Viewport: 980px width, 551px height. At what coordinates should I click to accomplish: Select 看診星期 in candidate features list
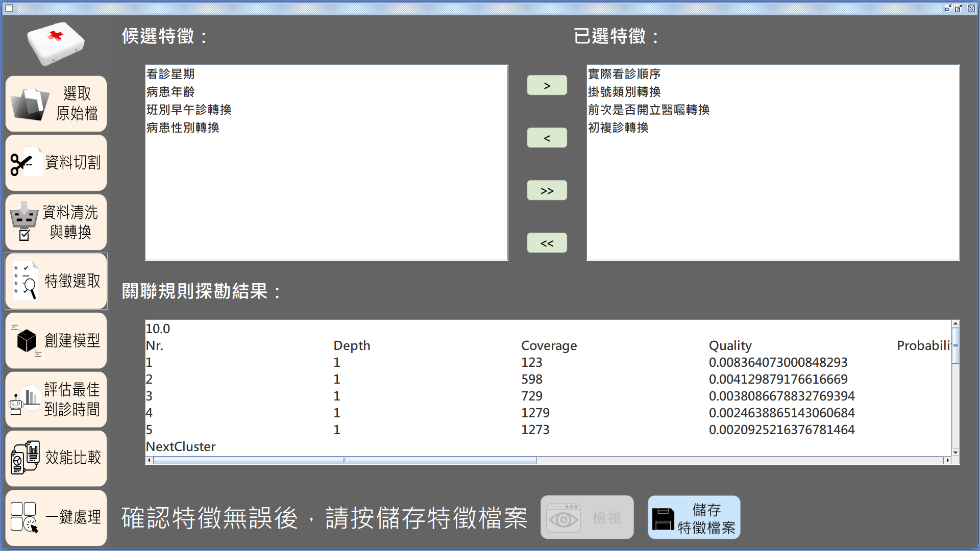click(170, 74)
